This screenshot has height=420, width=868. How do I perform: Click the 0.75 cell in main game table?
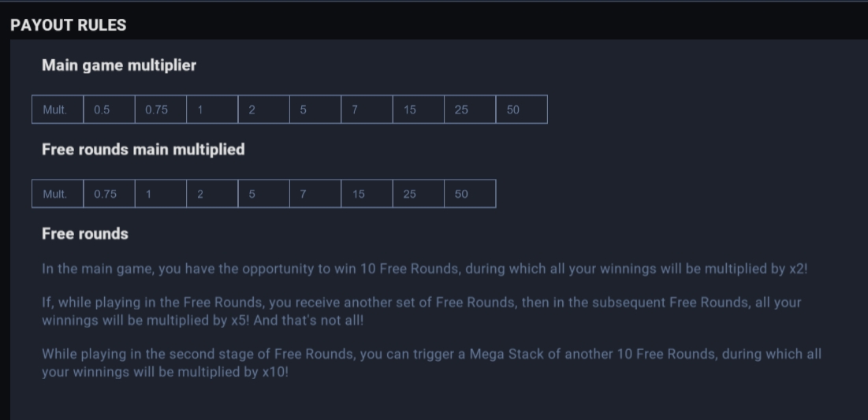[161, 110]
